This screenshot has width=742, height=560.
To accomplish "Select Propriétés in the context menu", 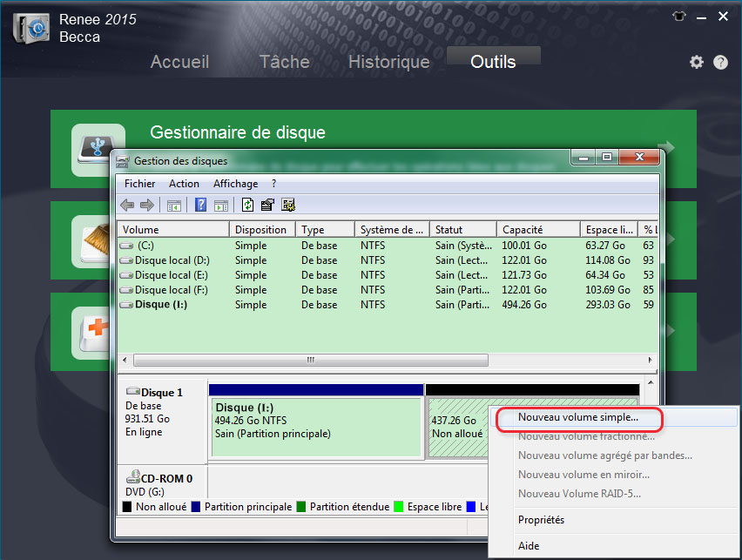I will 541,520.
